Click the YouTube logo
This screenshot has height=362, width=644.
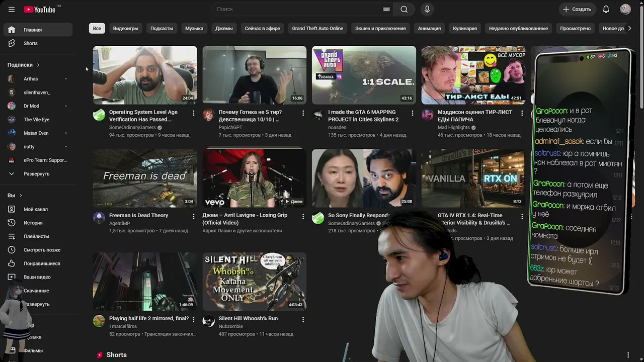pos(40,9)
